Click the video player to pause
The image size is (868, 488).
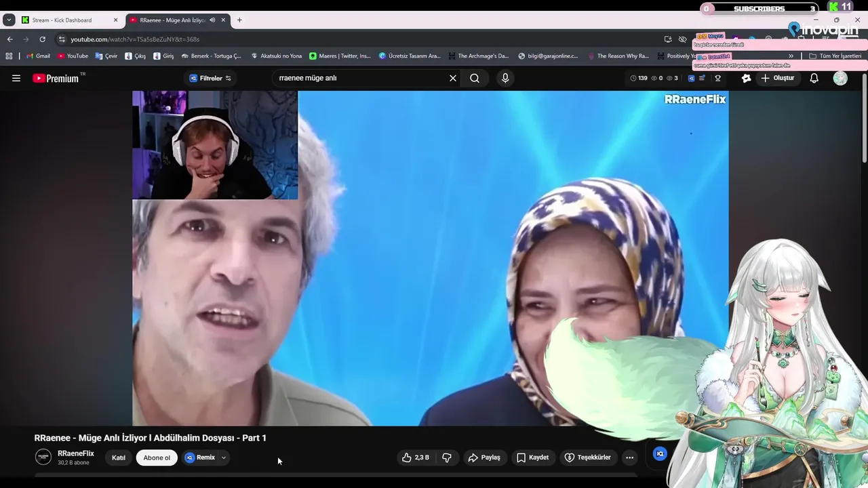[x=431, y=258]
